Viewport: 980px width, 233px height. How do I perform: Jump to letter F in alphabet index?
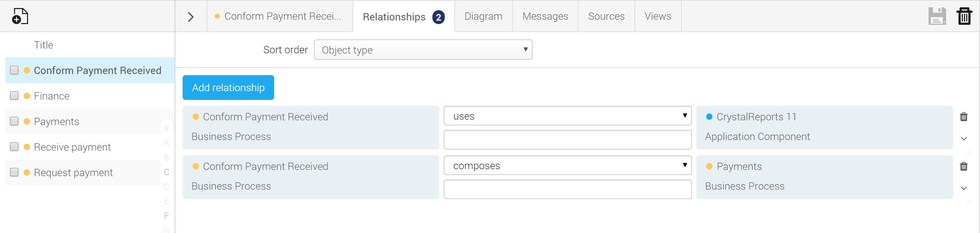[x=166, y=216]
